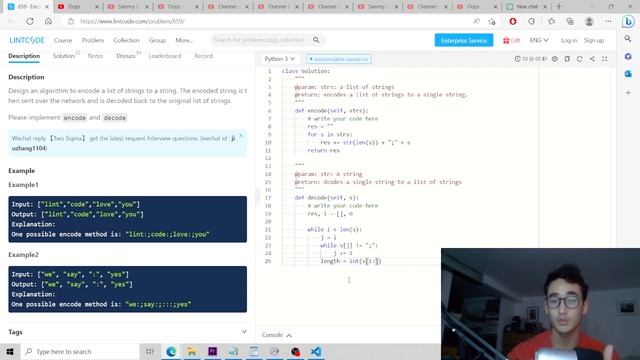Share the problem via share icon

[x=592, y=59]
